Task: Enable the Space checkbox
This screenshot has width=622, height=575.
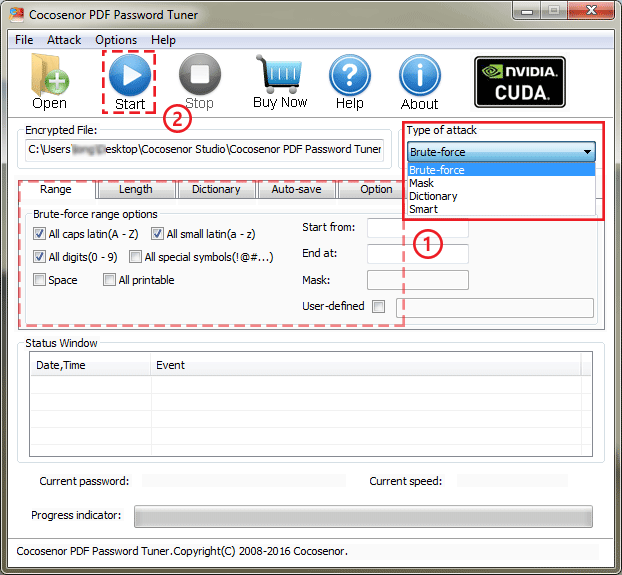Action: [x=39, y=280]
